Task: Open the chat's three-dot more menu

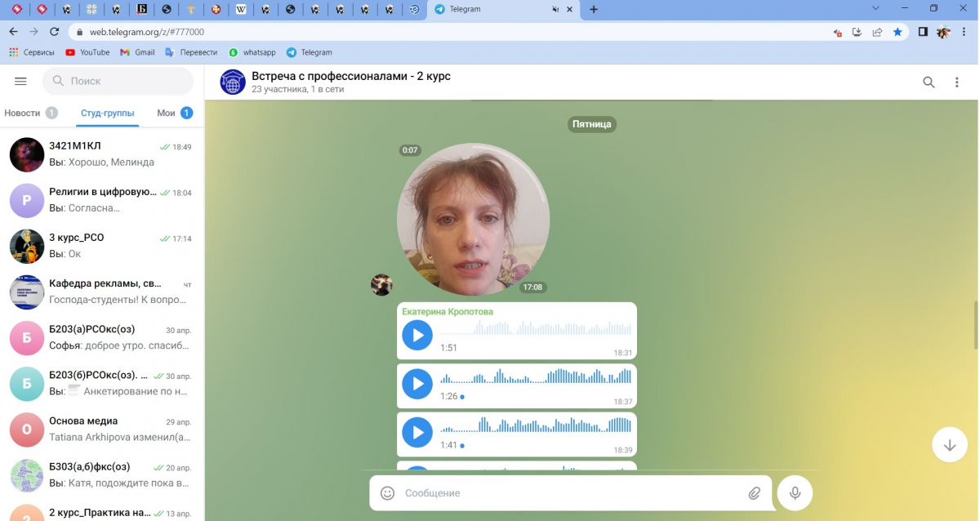Action: [957, 82]
